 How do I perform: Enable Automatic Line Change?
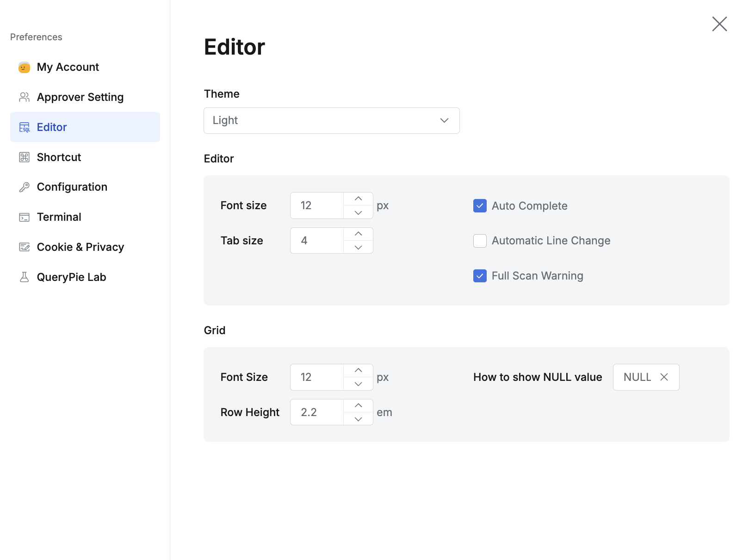(x=479, y=241)
